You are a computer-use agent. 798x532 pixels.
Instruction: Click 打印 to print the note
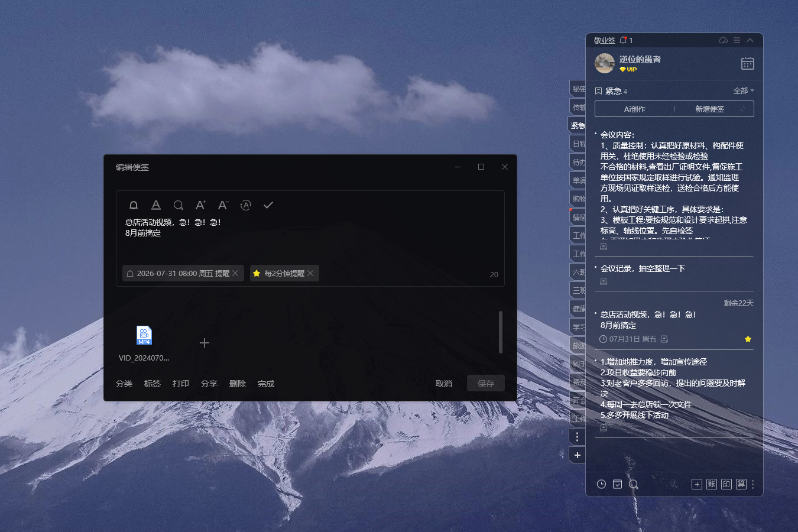tap(181, 384)
